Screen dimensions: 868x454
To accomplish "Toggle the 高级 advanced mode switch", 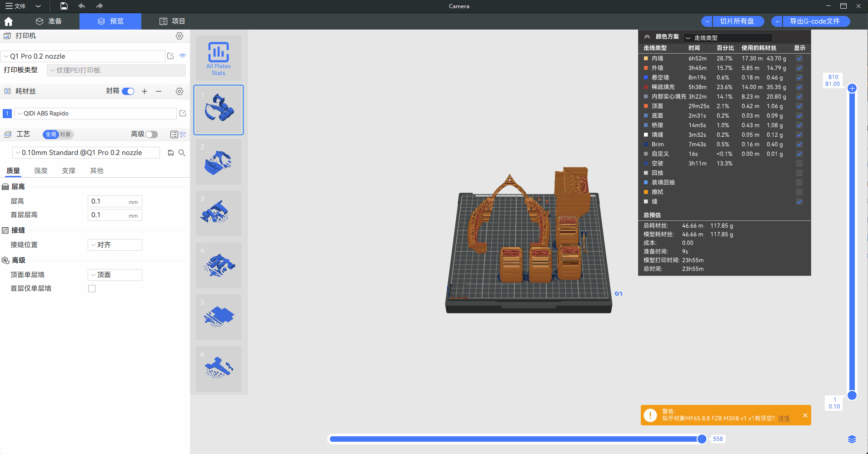I will 151,135.
